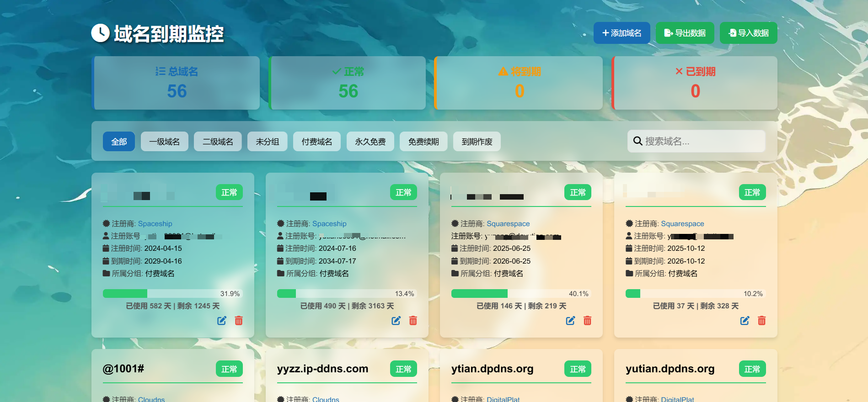Click the trash icon on the 2034-07-17 card
The width and height of the screenshot is (868, 402).
click(x=413, y=321)
